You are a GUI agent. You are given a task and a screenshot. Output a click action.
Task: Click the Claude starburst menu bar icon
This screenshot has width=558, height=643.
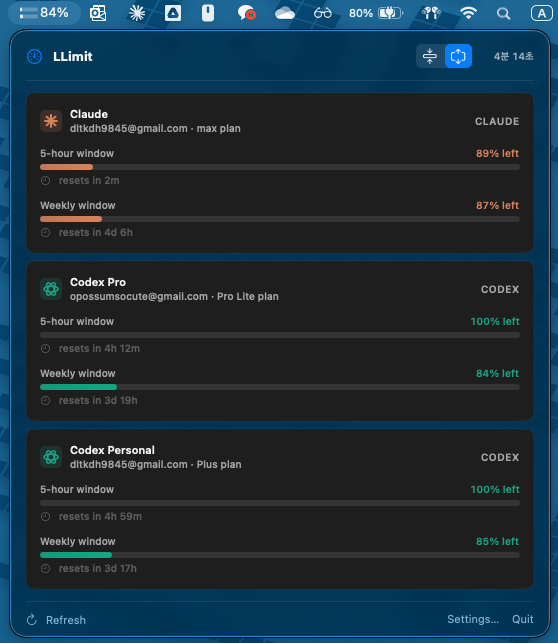(x=137, y=13)
